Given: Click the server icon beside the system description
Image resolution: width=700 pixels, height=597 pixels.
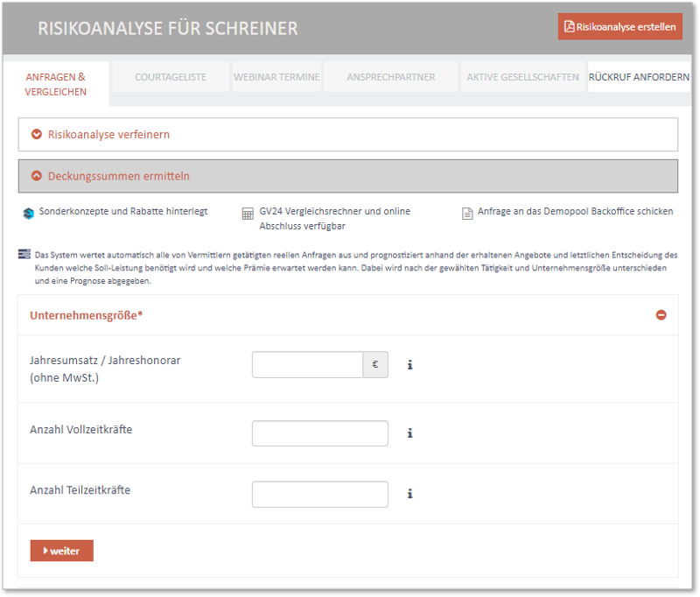Looking at the screenshot, I should 24,254.
